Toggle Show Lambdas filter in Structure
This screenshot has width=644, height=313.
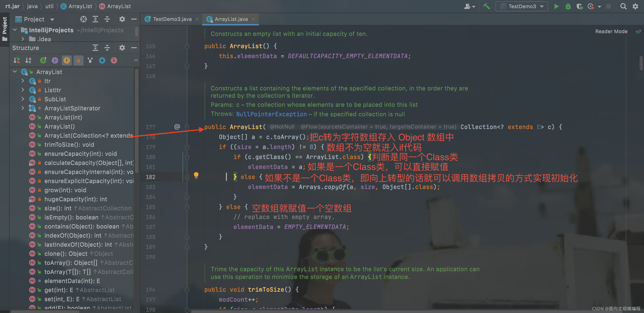(x=114, y=60)
